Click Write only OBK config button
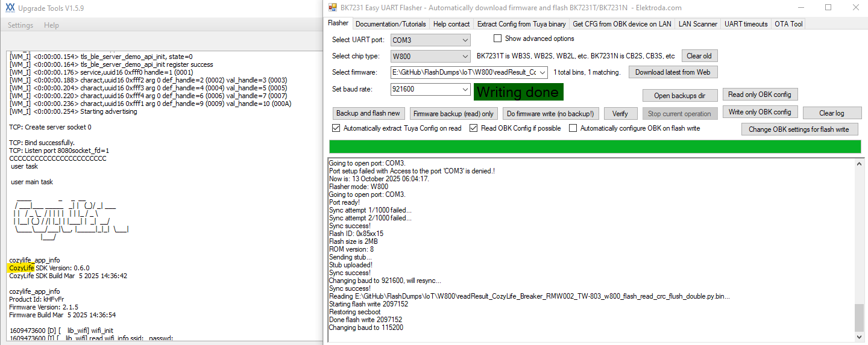Viewport: 868px width, 345px height. 759,112
